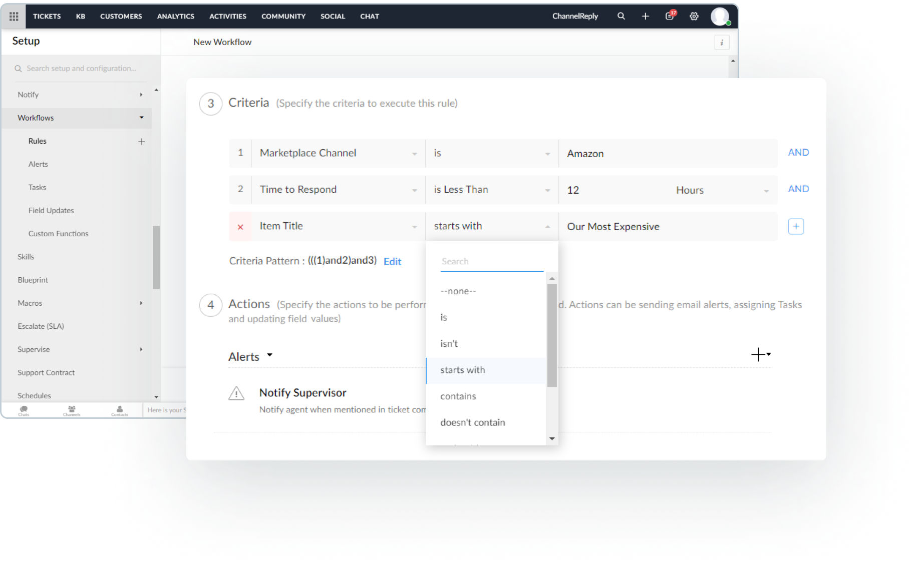Select 'doesn't contain' in operator list
This screenshot has width=924, height=578.
[486, 422]
